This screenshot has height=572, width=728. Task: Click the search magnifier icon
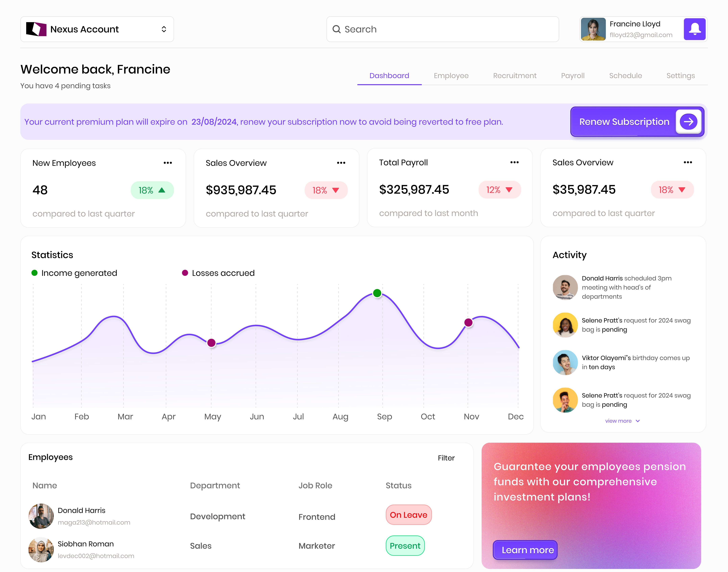pyautogui.click(x=336, y=29)
